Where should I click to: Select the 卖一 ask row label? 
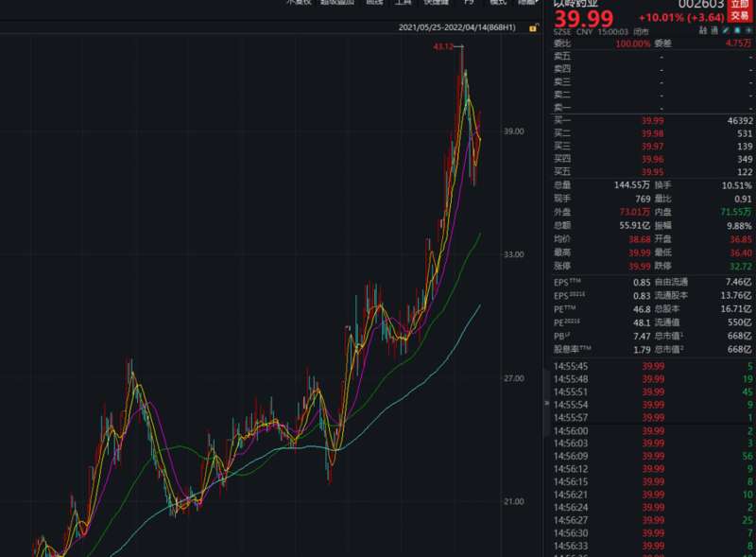[x=562, y=108]
